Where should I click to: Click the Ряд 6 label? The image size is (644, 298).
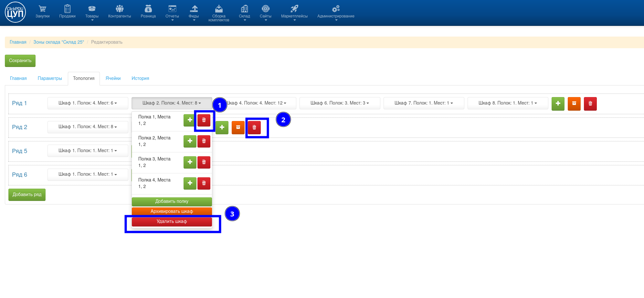19,175
